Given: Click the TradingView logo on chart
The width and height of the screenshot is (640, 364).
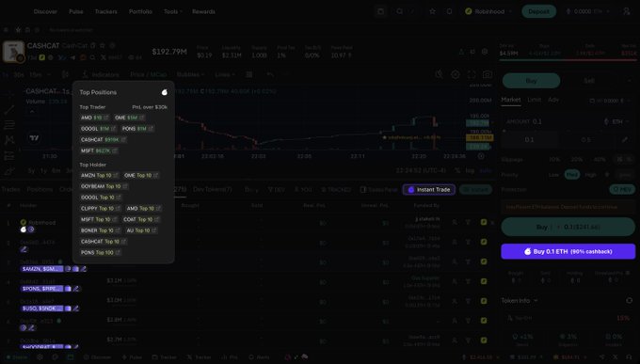Looking at the screenshot, I should [34, 138].
